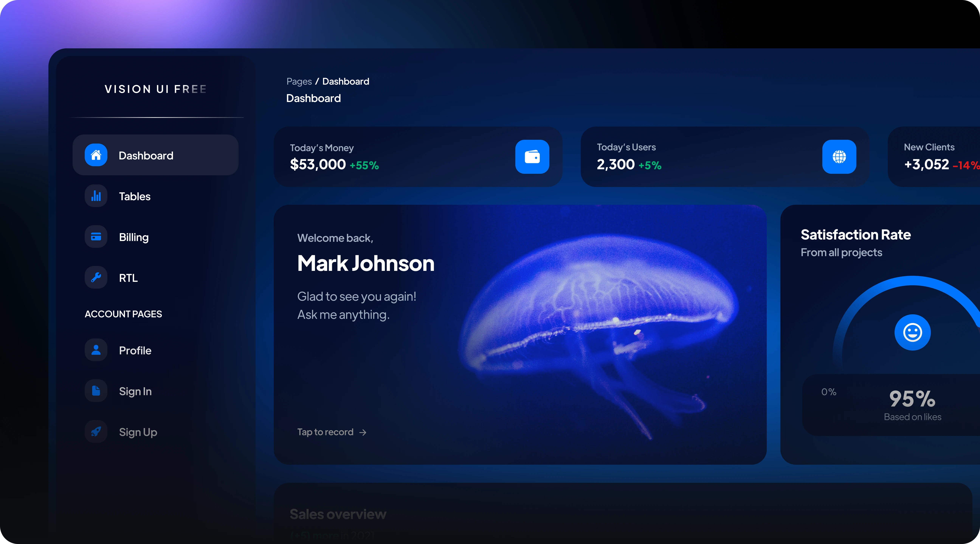
Task: Go to Sign Up page
Action: [156, 432]
